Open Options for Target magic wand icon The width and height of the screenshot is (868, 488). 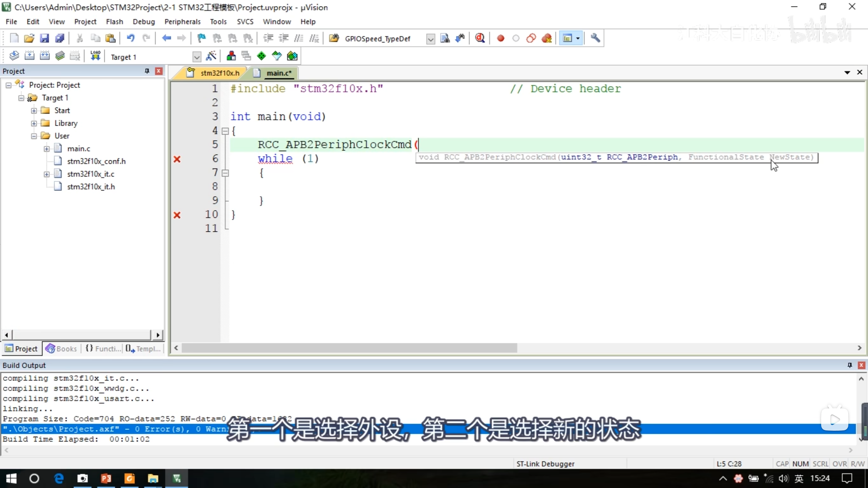[x=211, y=56]
